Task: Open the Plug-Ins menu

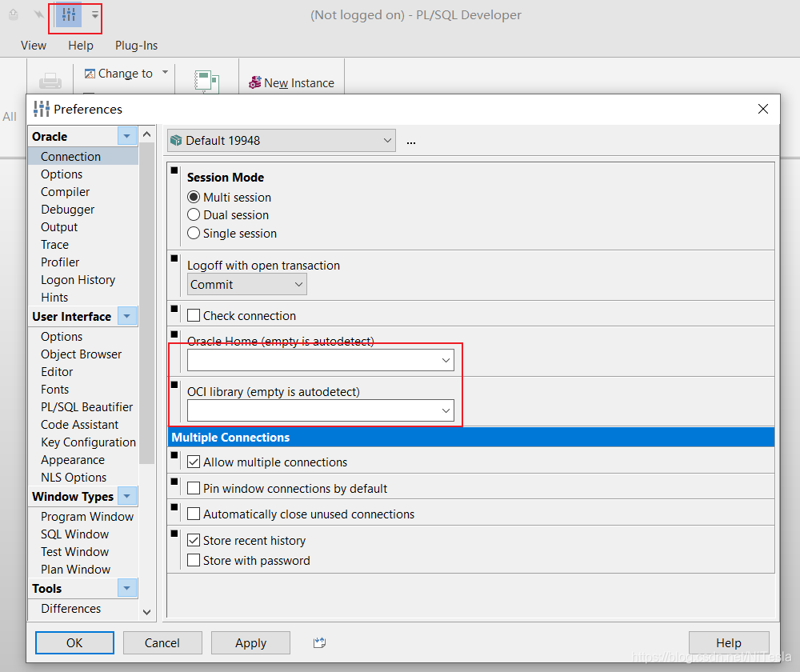Action: (136, 46)
